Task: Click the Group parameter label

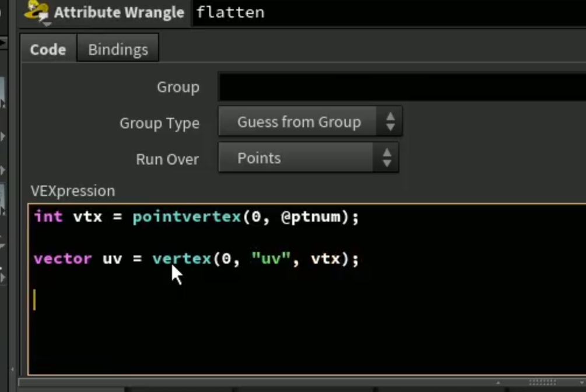Action: tap(178, 87)
